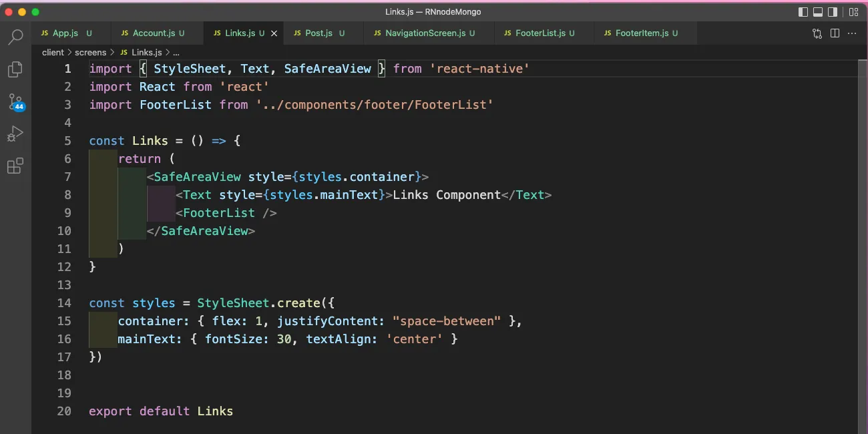The image size is (868, 434).
Task: Click line number 13 in the gutter
Action: tap(64, 285)
